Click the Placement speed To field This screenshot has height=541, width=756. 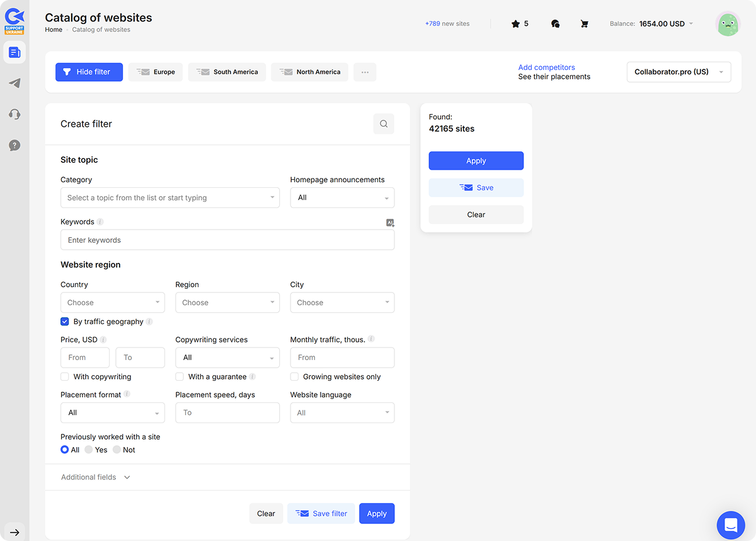(x=227, y=412)
